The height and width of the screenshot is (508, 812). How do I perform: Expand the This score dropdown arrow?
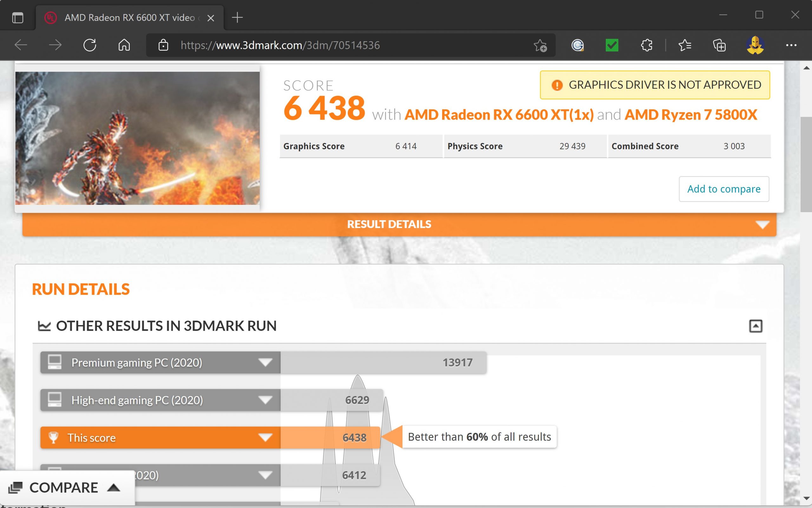click(265, 438)
